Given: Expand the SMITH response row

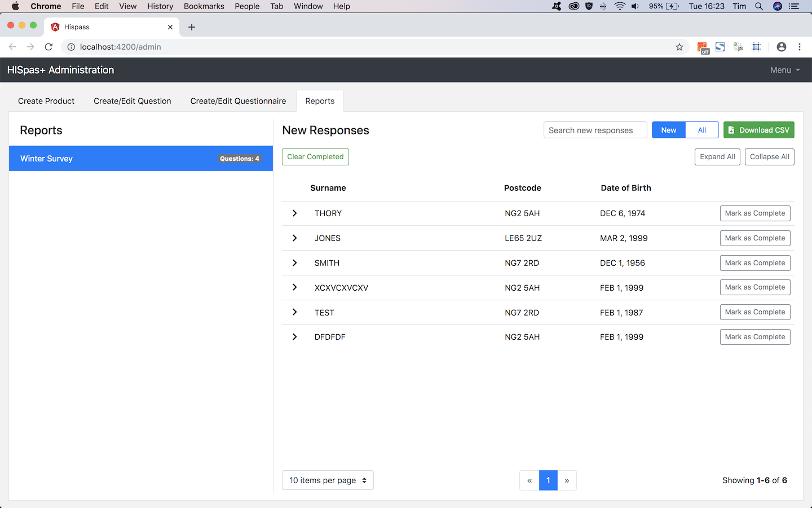Looking at the screenshot, I should pyautogui.click(x=294, y=263).
